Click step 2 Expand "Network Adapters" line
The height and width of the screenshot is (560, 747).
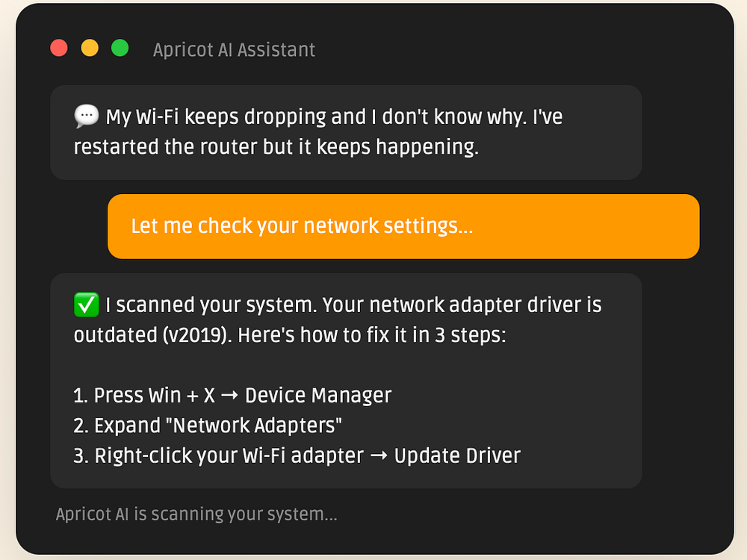(x=208, y=426)
